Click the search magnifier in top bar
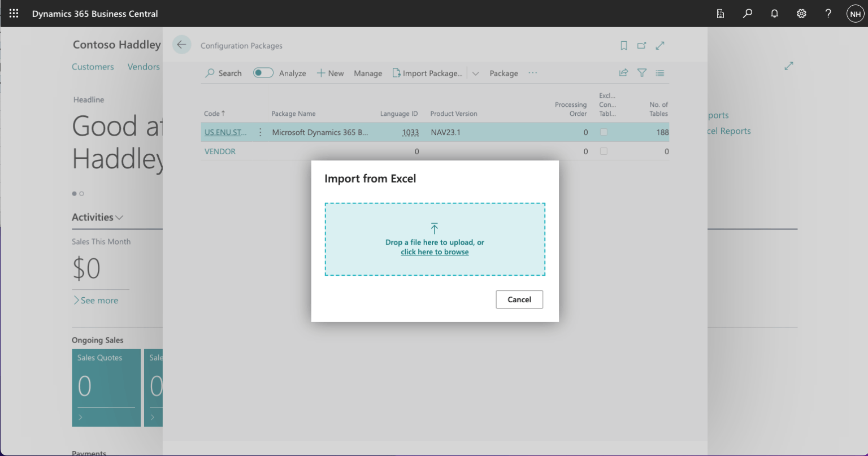The height and width of the screenshot is (456, 868). (748, 14)
